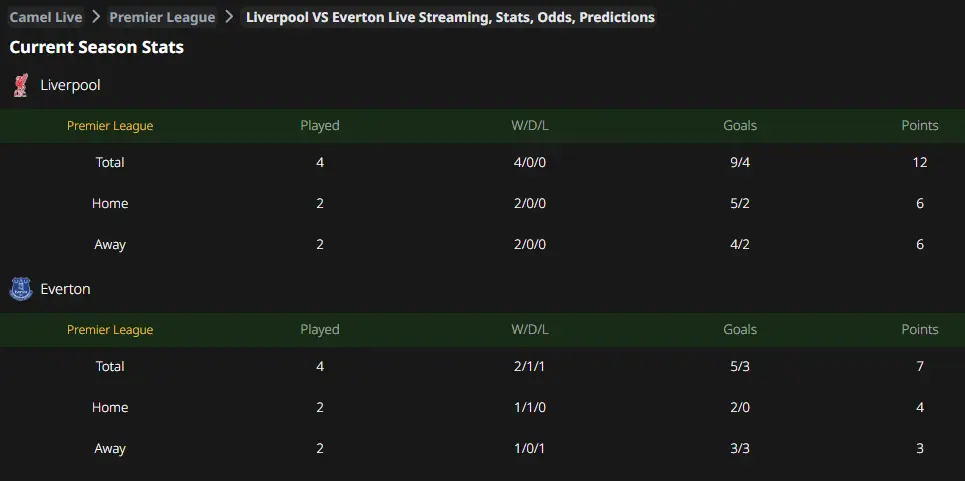Select Liverpool's Total row label

[110, 162]
